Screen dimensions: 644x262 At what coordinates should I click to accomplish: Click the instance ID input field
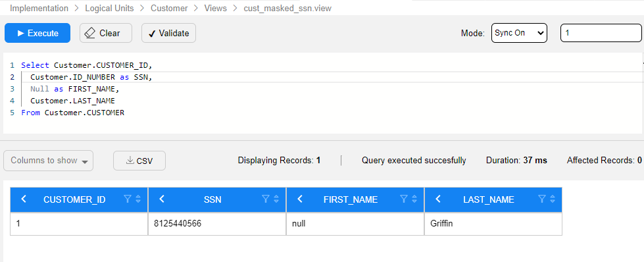coord(601,33)
